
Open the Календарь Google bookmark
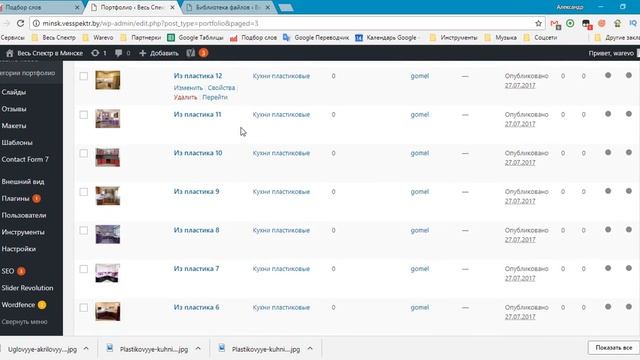386,38
